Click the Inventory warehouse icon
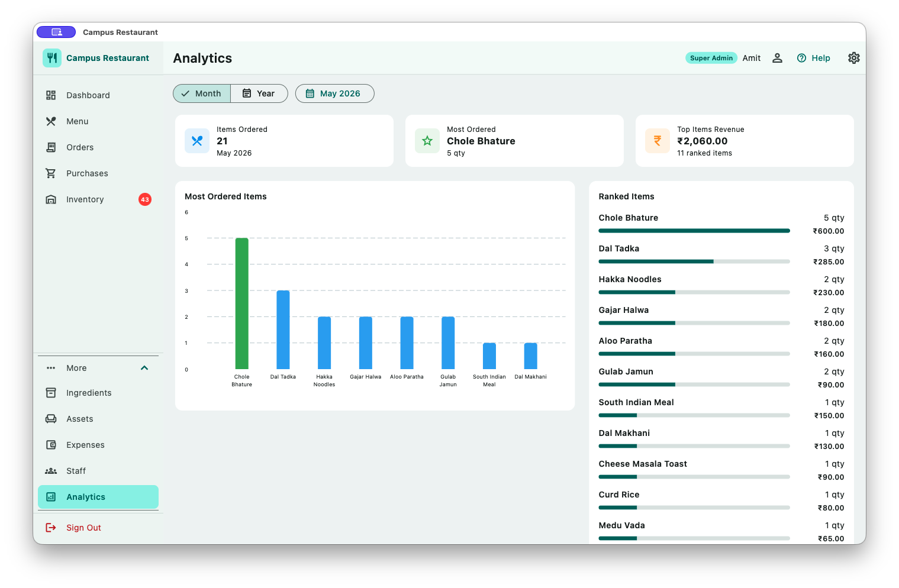 click(51, 199)
